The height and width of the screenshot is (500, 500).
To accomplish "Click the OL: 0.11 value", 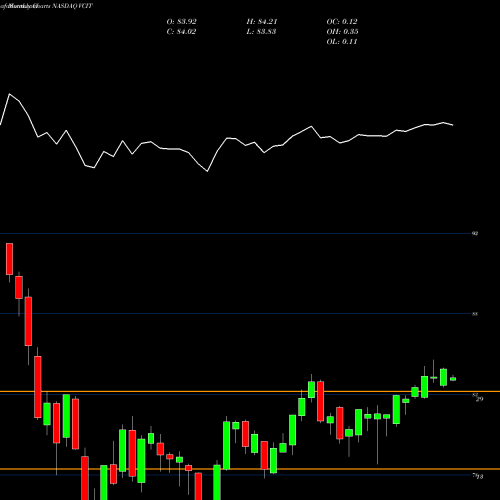I will [342, 42].
